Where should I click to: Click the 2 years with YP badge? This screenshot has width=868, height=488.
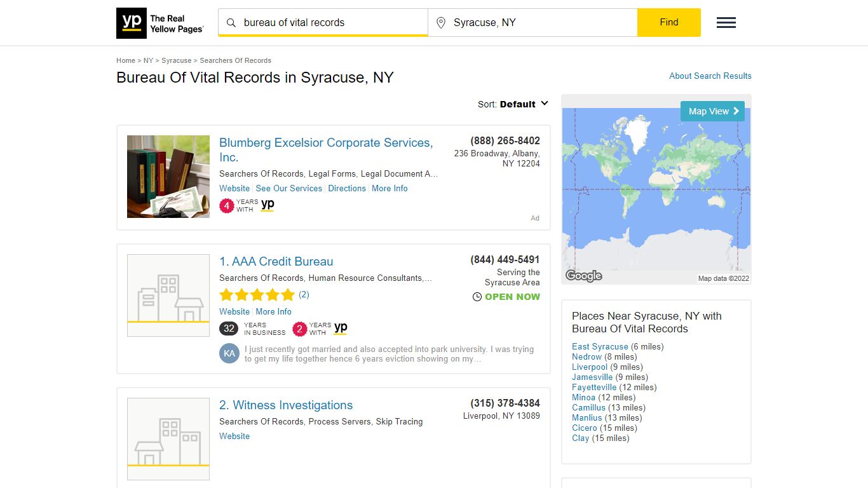tap(320, 329)
